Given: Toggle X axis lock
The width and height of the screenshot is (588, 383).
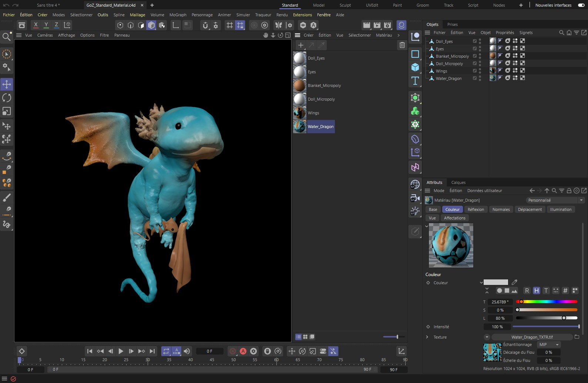Looking at the screenshot, I should 36,25.
